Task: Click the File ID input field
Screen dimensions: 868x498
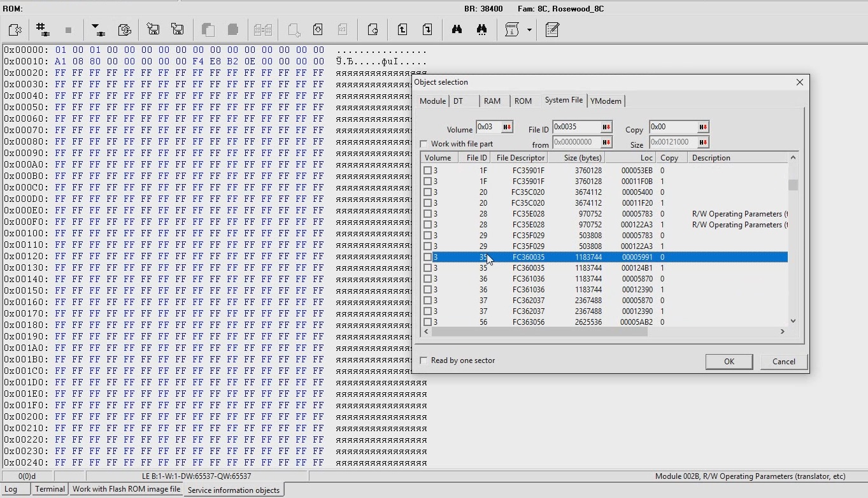Action: click(x=576, y=127)
